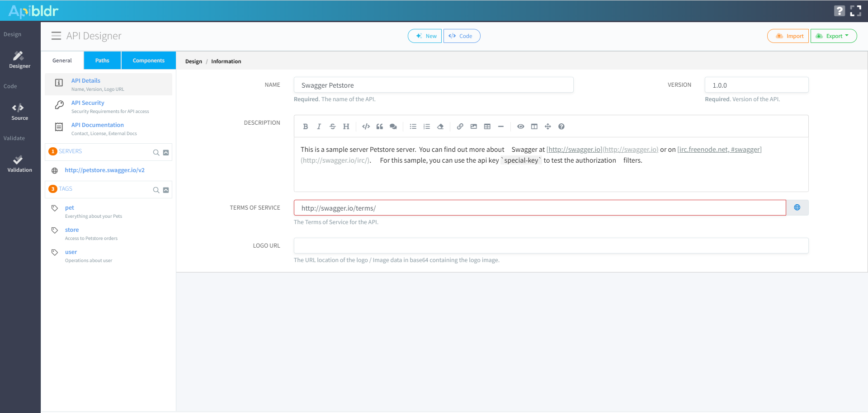
Task: Insert code block in description editor
Action: [x=366, y=127]
